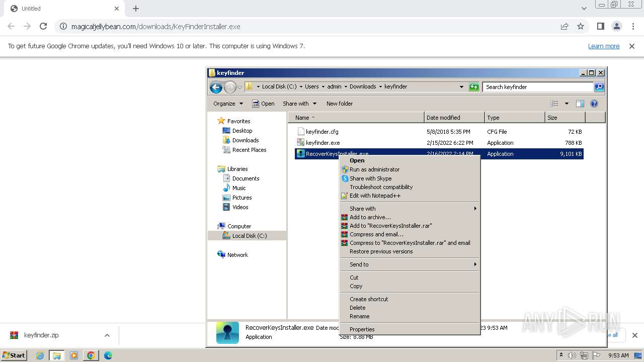This screenshot has height=362, width=644.
Task: Select Add to archive...
Action: [x=410, y=217]
